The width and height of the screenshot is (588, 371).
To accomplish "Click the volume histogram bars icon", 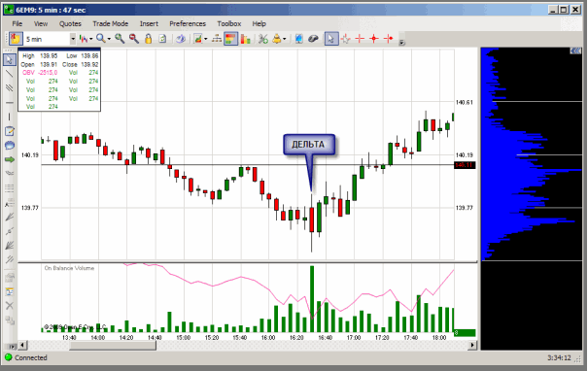I will (x=245, y=39).
